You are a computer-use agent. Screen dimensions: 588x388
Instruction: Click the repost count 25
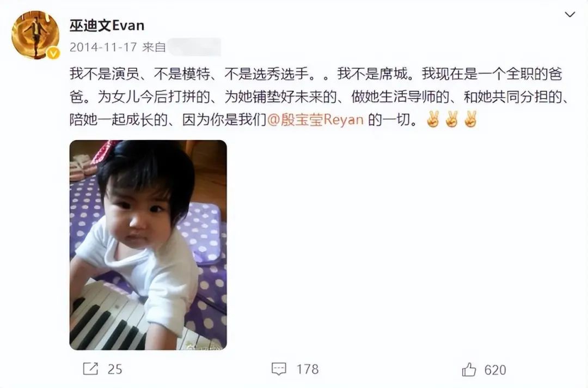pyautogui.click(x=115, y=369)
